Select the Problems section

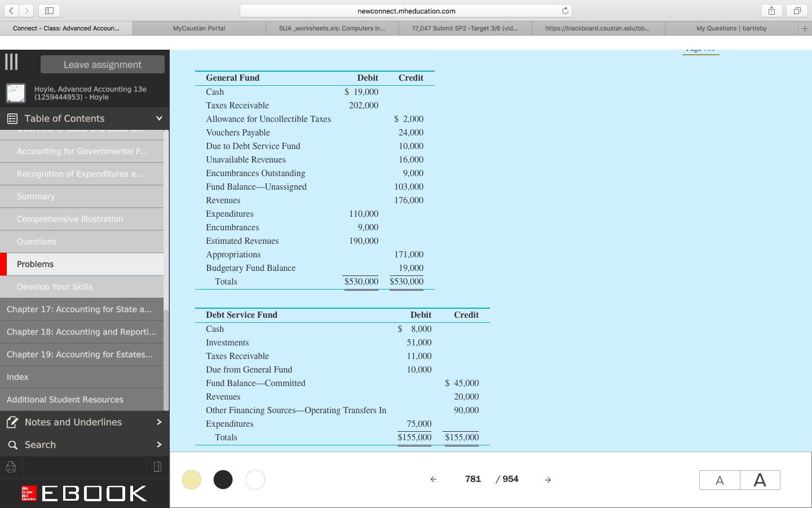(x=82, y=264)
